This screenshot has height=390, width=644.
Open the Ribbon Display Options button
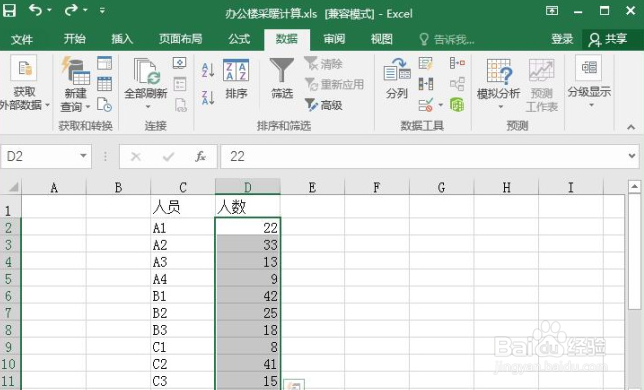[552, 11]
